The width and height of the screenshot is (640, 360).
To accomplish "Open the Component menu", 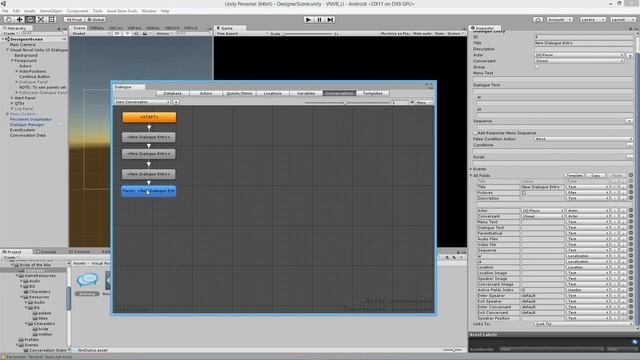I will coord(77,11).
